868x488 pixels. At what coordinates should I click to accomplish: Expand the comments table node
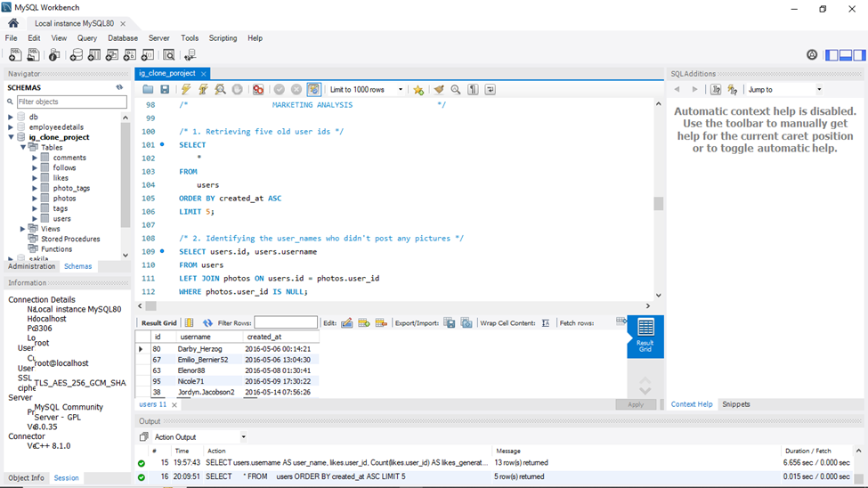point(35,158)
